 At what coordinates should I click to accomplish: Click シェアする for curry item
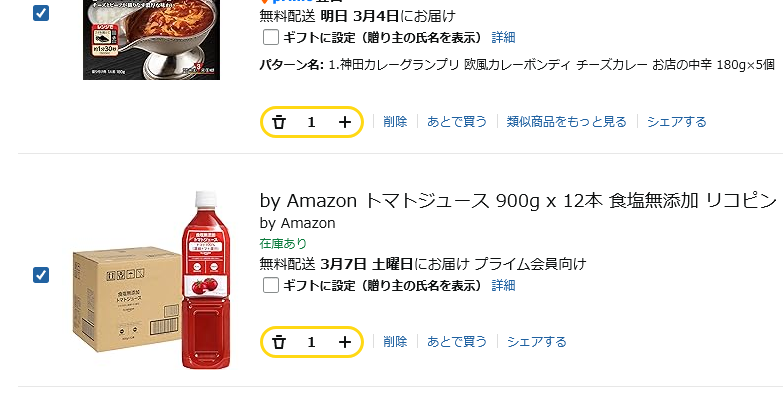coord(677,122)
